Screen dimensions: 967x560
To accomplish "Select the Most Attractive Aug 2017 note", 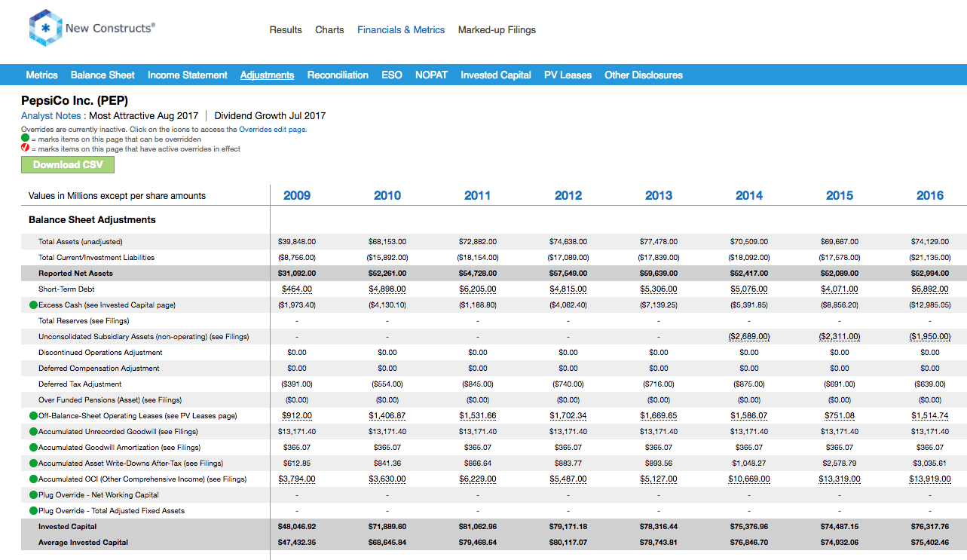I will coord(143,116).
